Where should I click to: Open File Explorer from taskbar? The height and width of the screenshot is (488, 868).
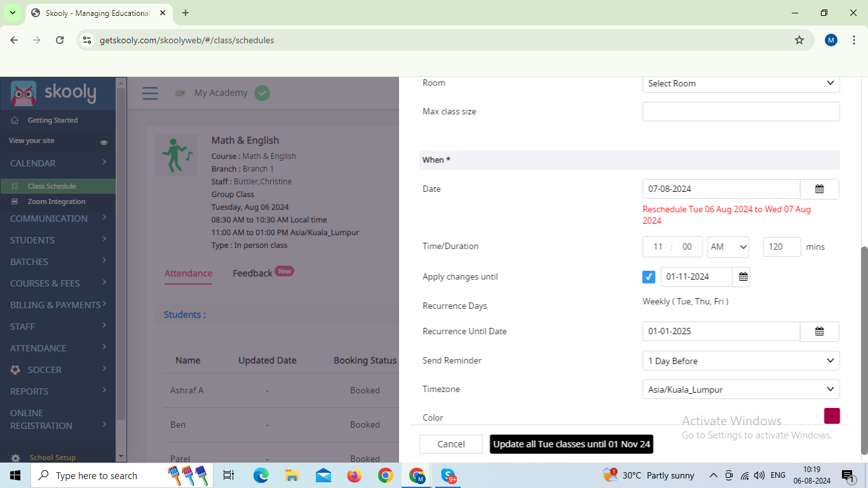[292, 475]
